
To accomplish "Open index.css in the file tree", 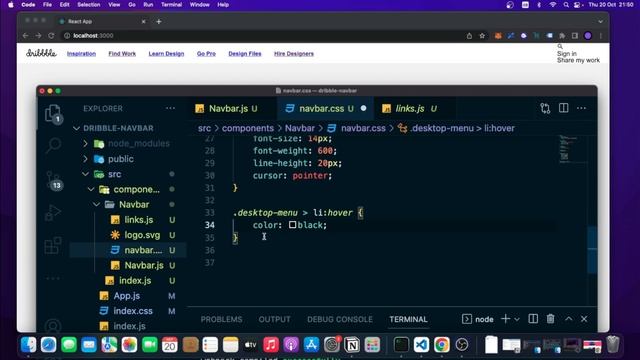I will [x=133, y=311].
